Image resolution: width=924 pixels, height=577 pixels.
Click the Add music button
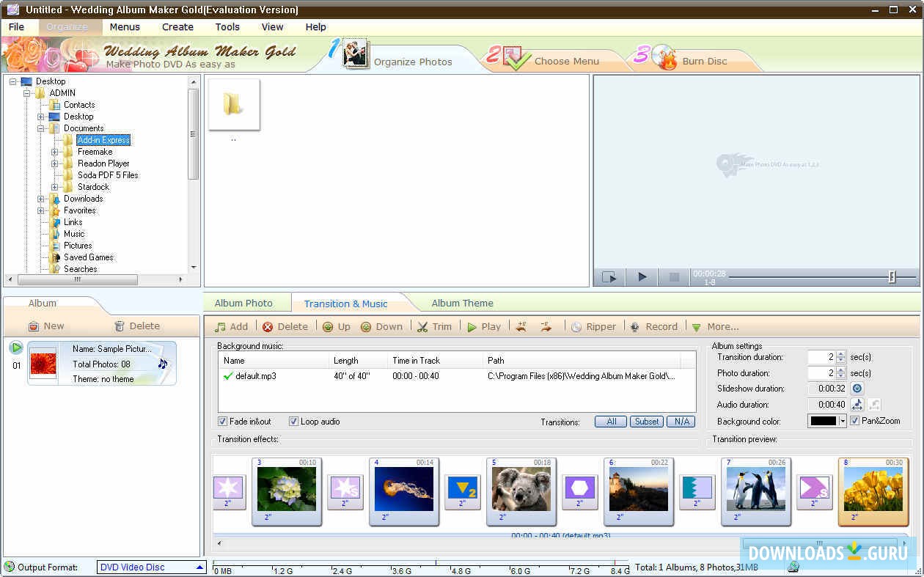coord(232,327)
